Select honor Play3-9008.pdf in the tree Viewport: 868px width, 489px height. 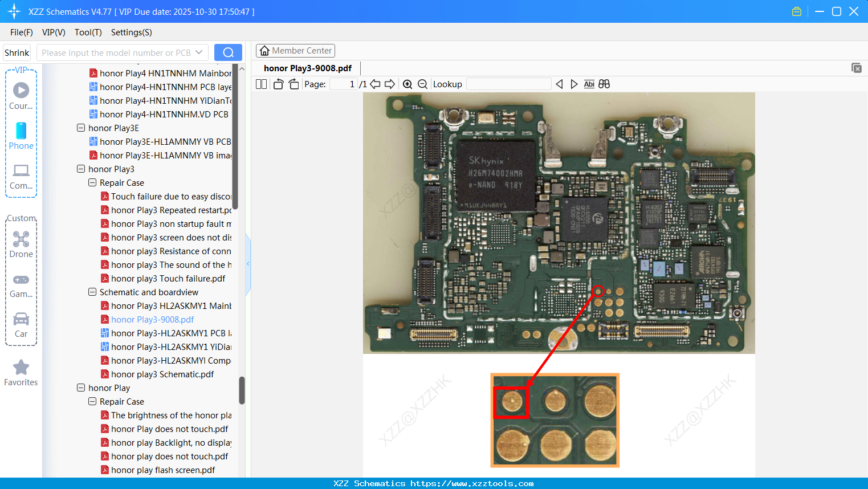(148, 320)
